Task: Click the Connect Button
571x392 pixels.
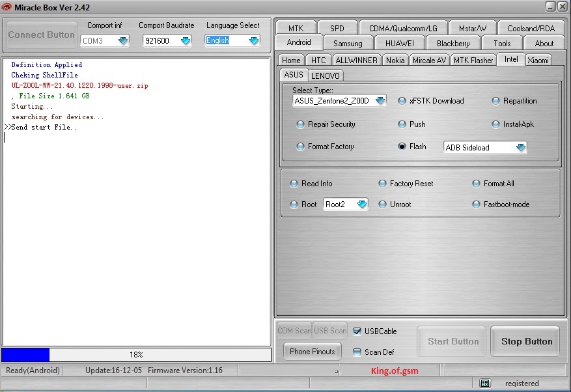Action: tap(41, 35)
